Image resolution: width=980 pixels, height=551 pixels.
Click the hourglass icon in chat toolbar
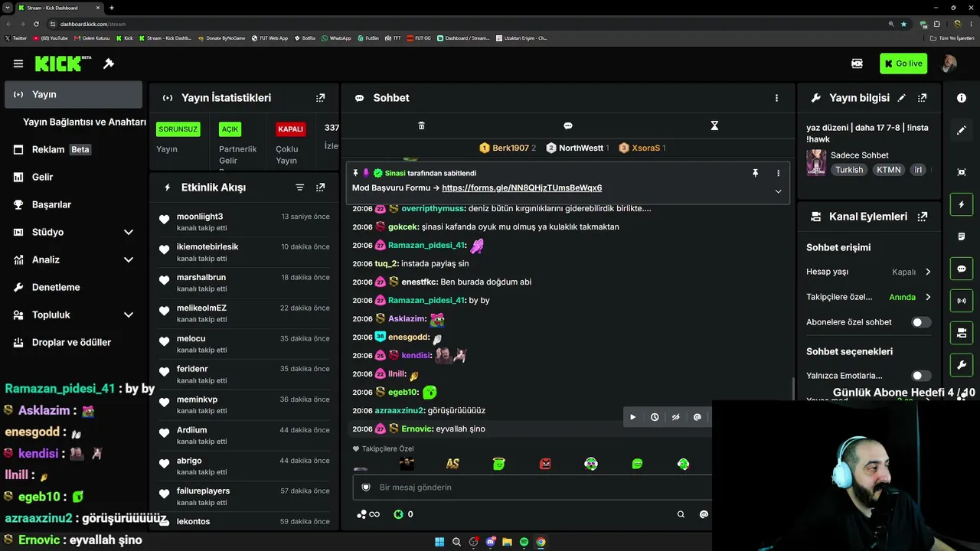pos(714,126)
